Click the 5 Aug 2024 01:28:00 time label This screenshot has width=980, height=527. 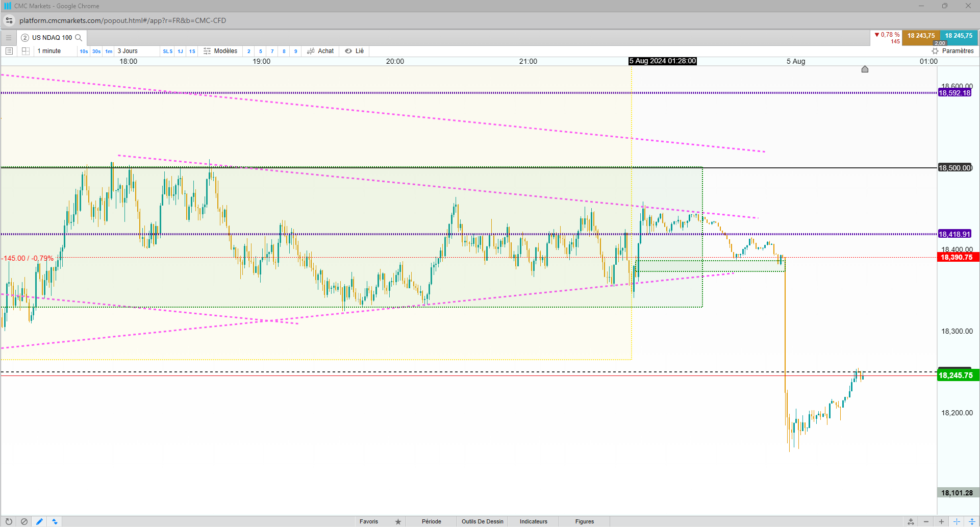[x=663, y=61]
